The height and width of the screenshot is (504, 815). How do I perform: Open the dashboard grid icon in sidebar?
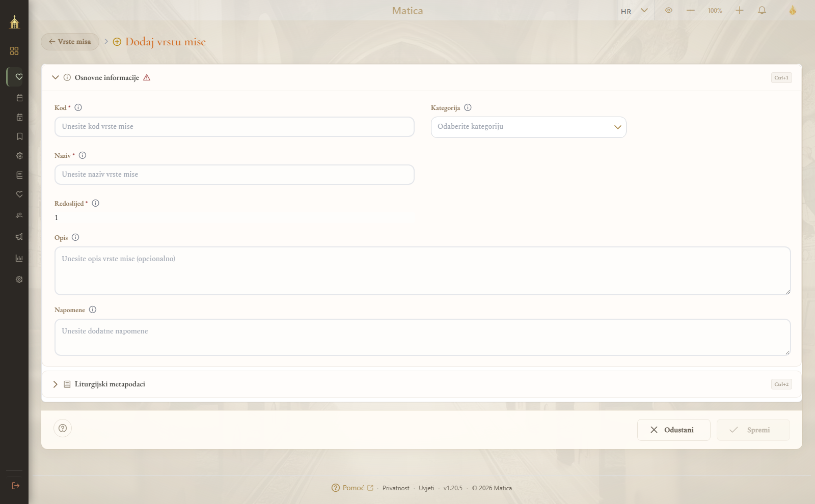tap(14, 51)
